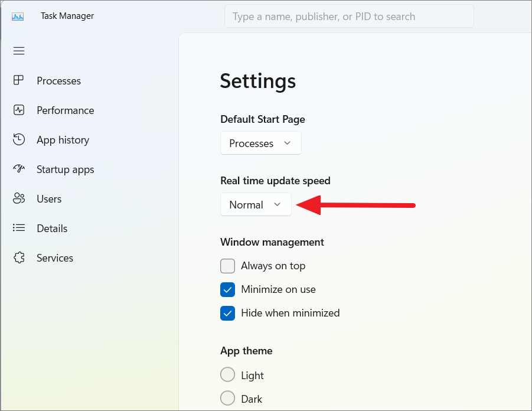Viewport: 532px width, 411px height.
Task: Click the Services puzzle icon
Action: (19, 257)
